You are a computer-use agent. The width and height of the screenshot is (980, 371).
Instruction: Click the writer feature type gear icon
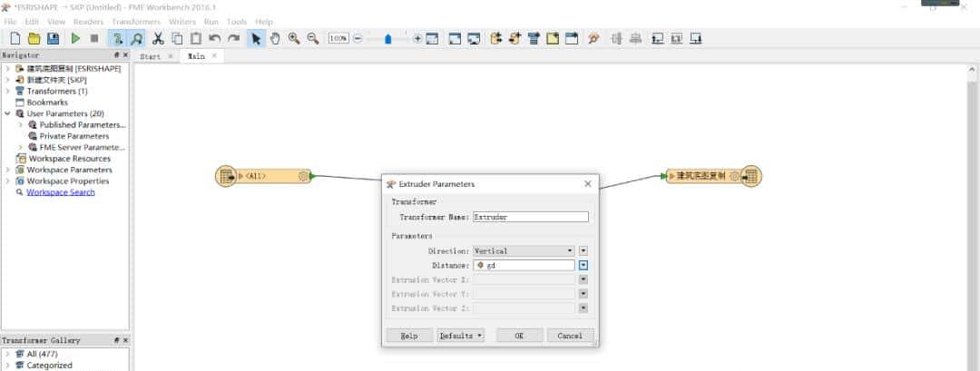pyautogui.click(x=734, y=176)
